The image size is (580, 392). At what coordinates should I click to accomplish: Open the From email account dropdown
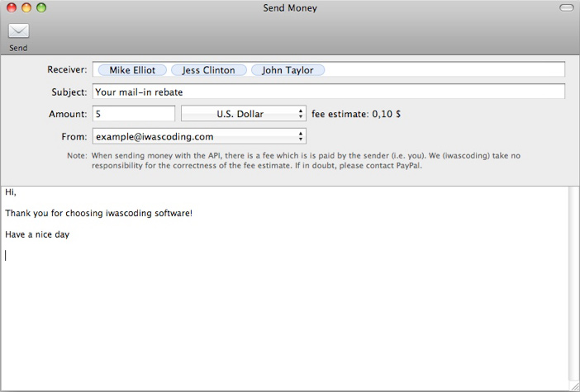199,136
